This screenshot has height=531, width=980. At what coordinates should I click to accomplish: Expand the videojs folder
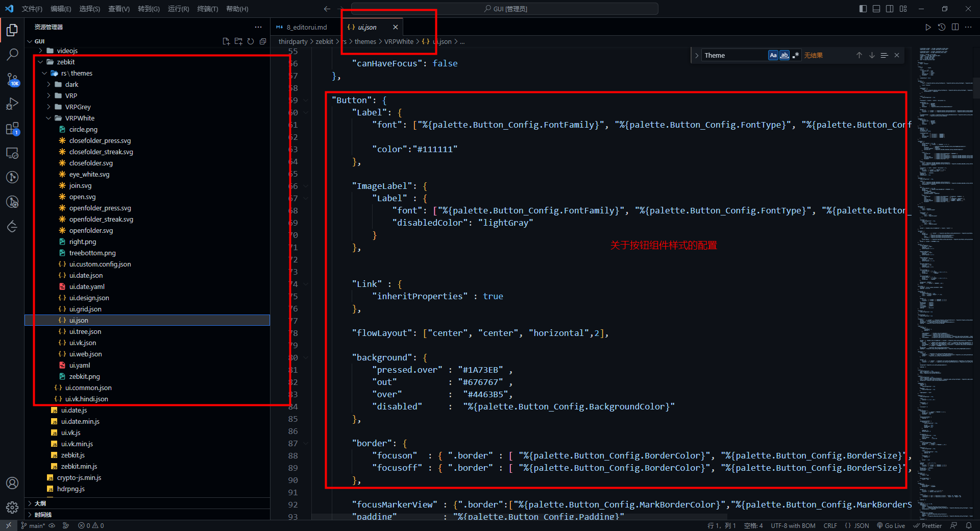tap(40, 51)
